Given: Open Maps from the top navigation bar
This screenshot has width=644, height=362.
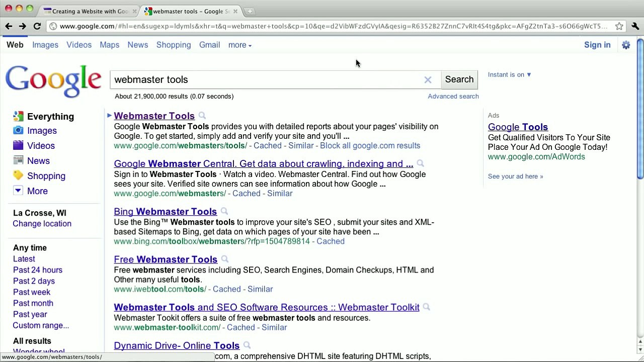Looking at the screenshot, I should (109, 45).
